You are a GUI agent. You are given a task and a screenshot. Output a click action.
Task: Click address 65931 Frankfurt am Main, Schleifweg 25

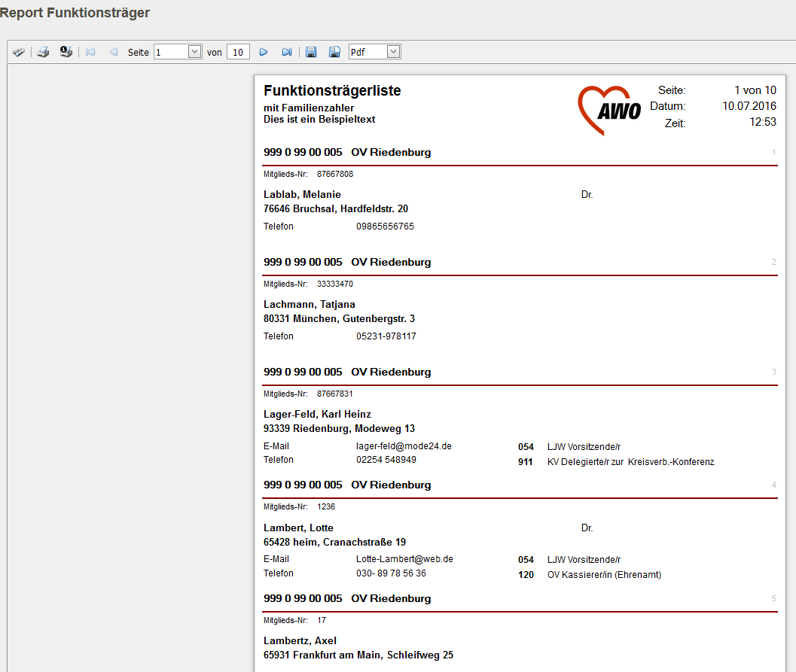click(358, 655)
